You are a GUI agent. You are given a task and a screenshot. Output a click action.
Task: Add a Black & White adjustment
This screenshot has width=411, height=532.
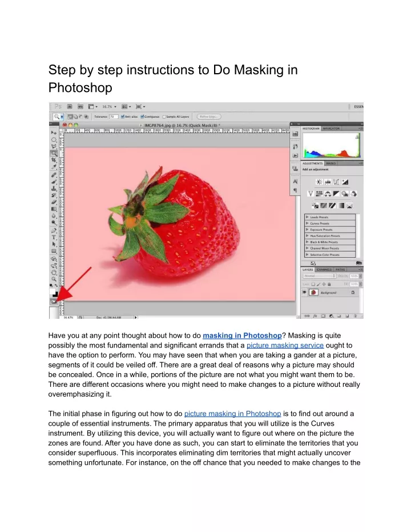pos(336,194)
